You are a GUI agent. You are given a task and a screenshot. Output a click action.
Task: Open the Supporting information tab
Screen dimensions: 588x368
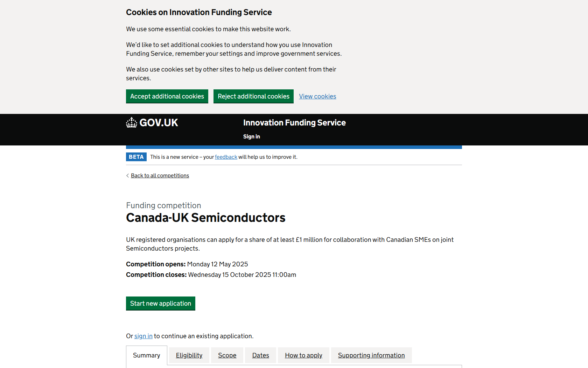(x=371, y=355)
